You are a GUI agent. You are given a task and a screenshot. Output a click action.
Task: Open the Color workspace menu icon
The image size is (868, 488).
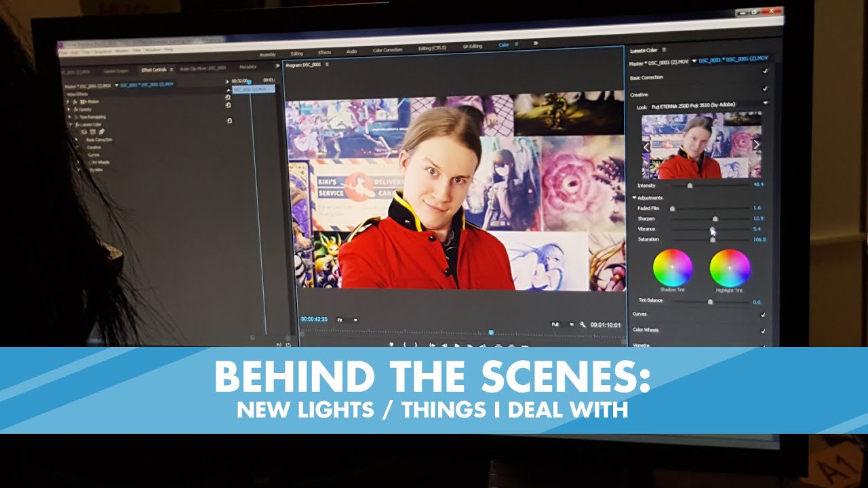click(517, 45)
